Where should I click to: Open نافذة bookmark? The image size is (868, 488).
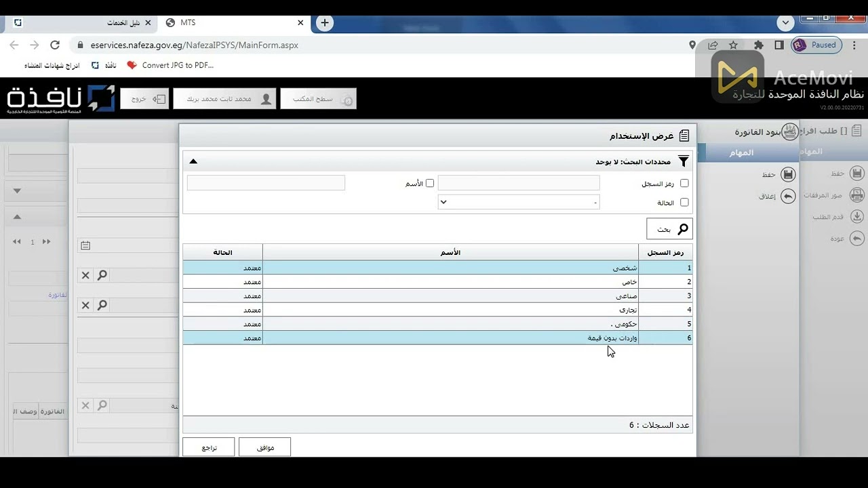pos(104,66)
